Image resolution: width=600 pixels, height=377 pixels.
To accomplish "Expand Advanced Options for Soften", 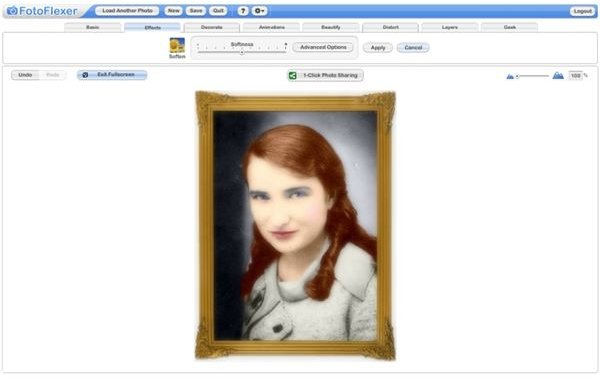I will click(323, 47).
